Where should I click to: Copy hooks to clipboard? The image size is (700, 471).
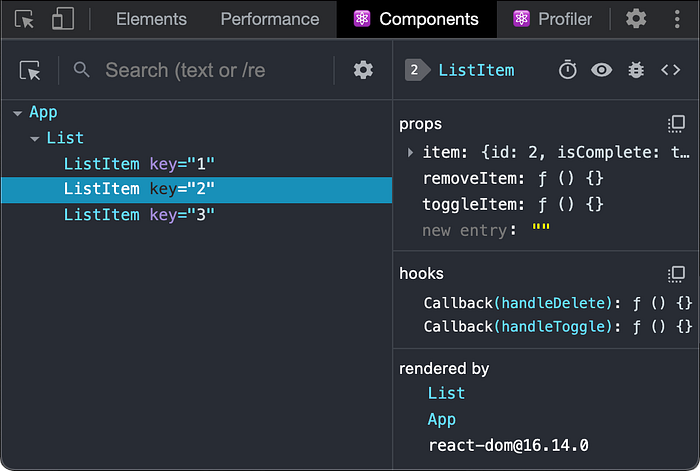point(677,273)
